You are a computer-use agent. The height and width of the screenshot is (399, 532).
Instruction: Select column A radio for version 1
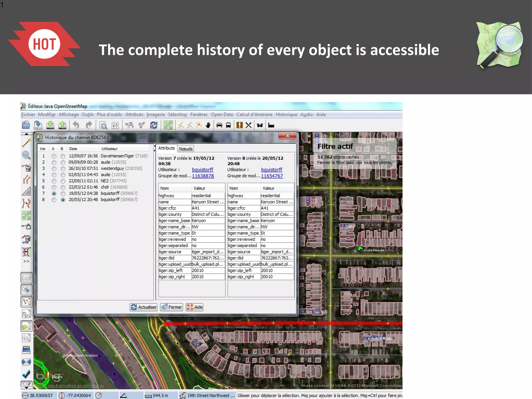pos(54,156)
